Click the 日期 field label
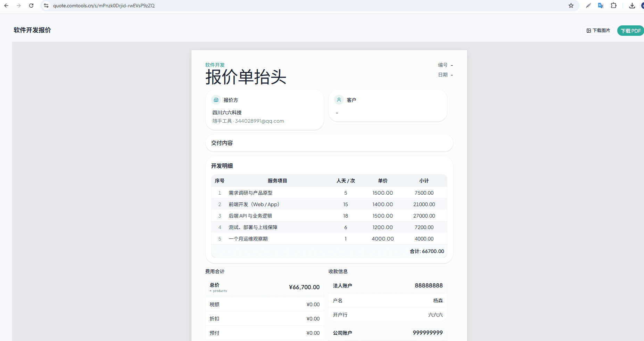This screenshot has width=644, height=341. tap(443, 75)
